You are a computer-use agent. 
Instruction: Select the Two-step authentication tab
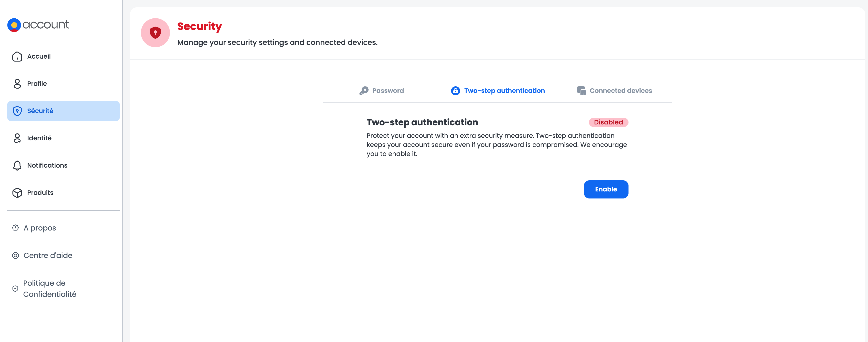click(x=504, y=91)
